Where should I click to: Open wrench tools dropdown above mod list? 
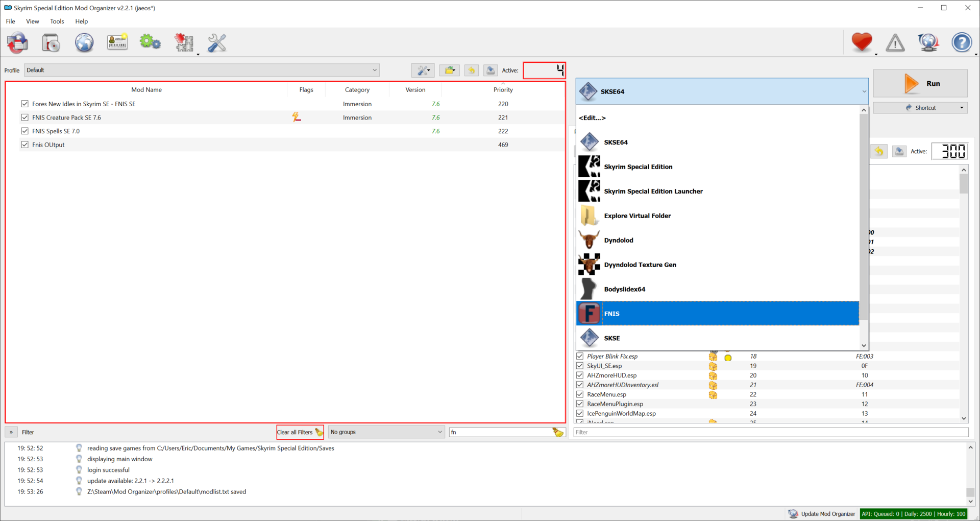[x=423, y=70]
